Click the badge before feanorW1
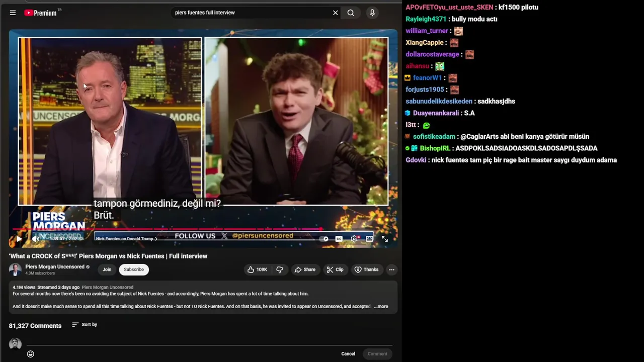This screenshot has width=644, height=362. point(408,78)
